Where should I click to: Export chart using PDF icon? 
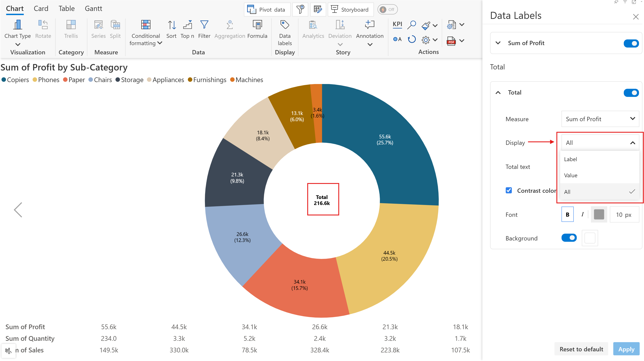(451, 41)
